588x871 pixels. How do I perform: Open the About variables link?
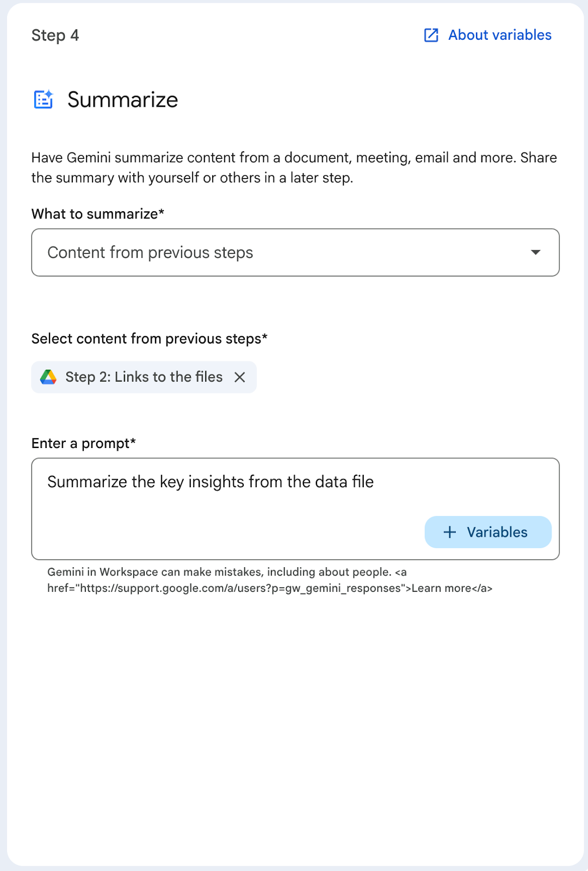pos(499,35)
